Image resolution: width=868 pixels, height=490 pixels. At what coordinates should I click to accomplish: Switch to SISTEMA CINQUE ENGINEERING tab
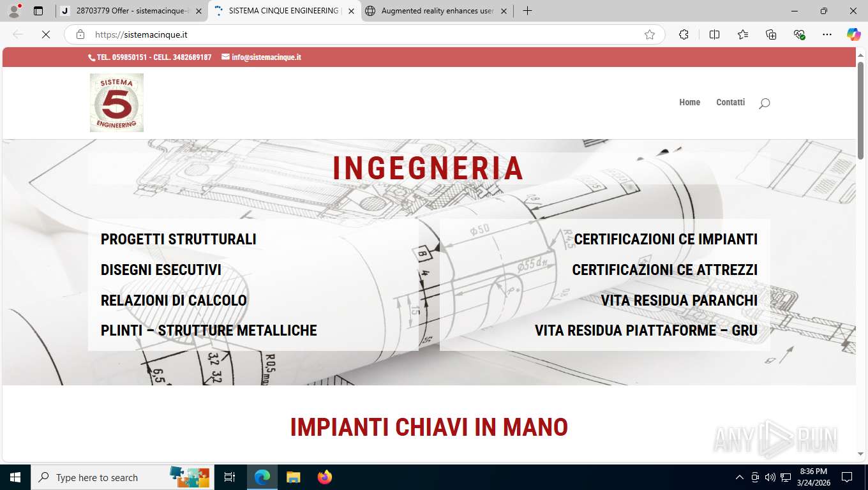(x=284, y=11)
